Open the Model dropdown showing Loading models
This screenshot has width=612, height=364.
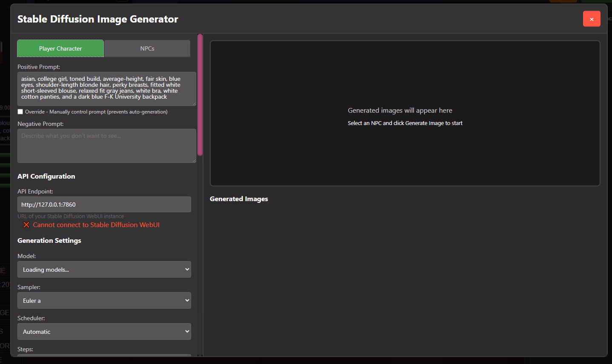104,270
